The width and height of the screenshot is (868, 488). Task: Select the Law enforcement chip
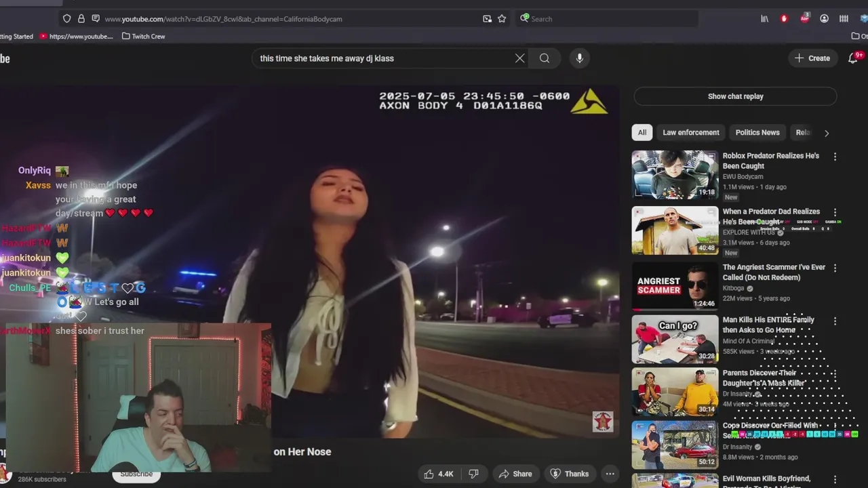pyautogui.click(x=690, y=132)
